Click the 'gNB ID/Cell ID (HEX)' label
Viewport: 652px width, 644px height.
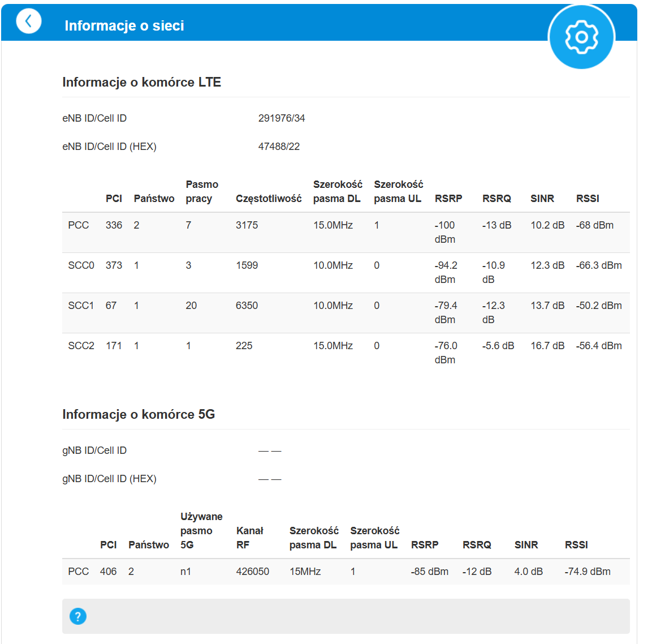coord(109,479)
